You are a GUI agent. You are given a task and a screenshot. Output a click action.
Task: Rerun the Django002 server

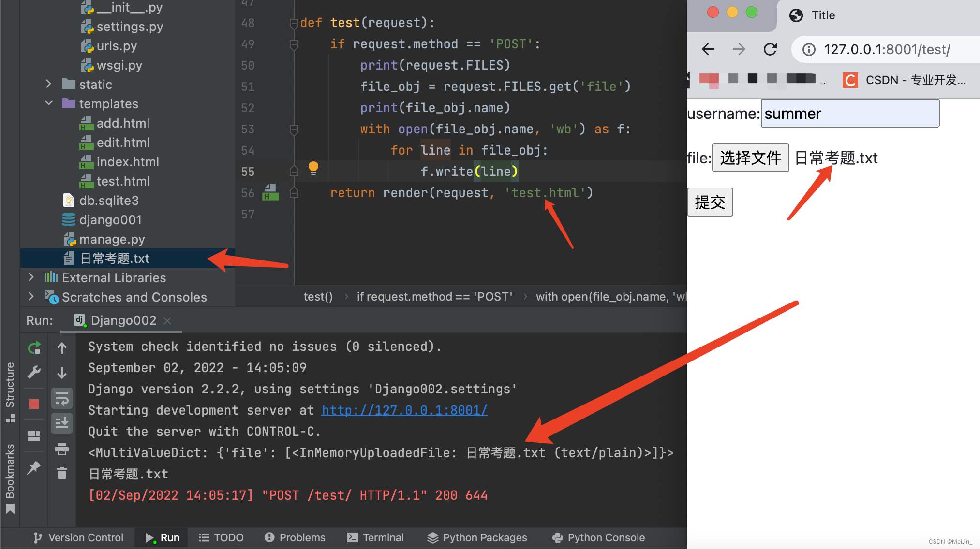point(34,347)
